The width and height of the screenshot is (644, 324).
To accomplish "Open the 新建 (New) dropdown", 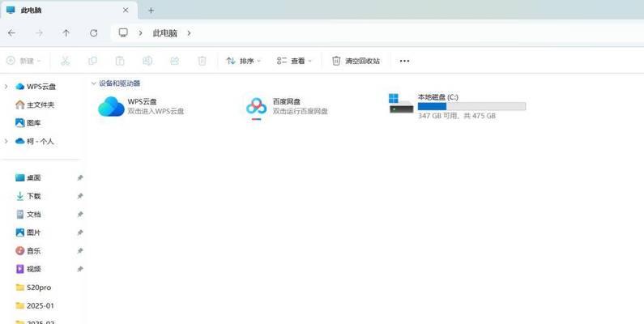I will [x=23, y=61].
